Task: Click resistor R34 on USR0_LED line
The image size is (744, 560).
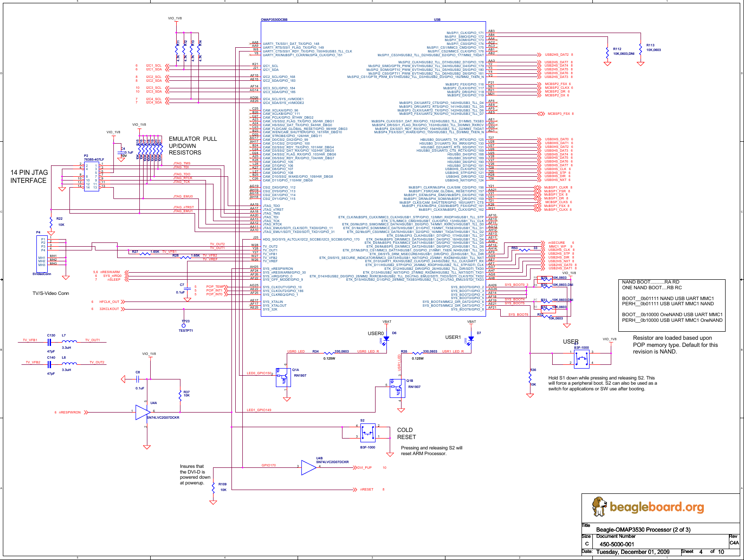Action: tap(328, 353)
